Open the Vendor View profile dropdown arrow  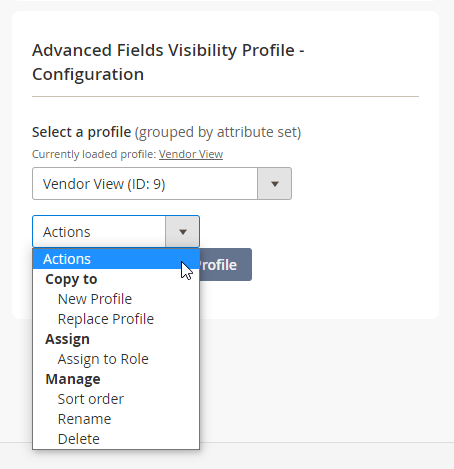coord(274,184)
